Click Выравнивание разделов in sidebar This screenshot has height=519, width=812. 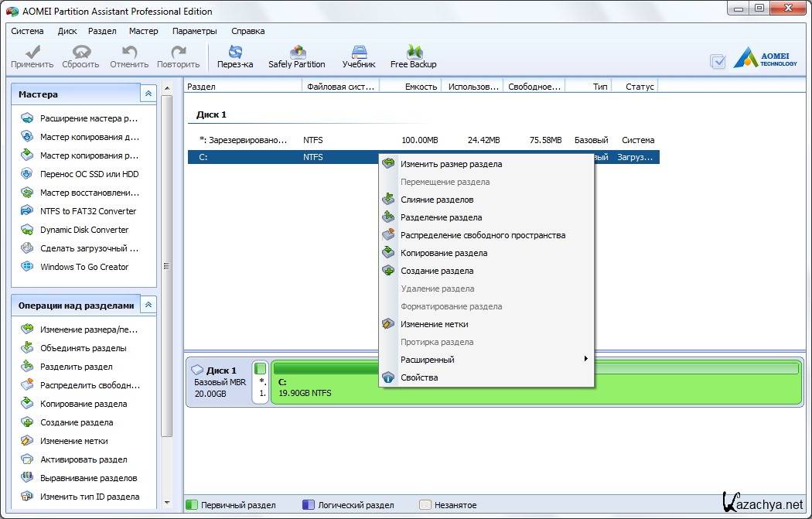88,478
